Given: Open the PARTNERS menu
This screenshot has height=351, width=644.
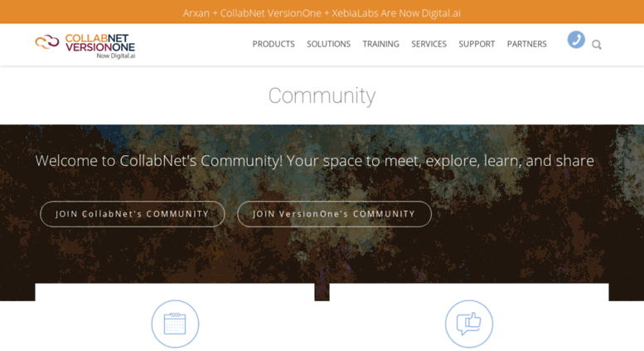Looking at the screenshot, I should coord(526,44).
